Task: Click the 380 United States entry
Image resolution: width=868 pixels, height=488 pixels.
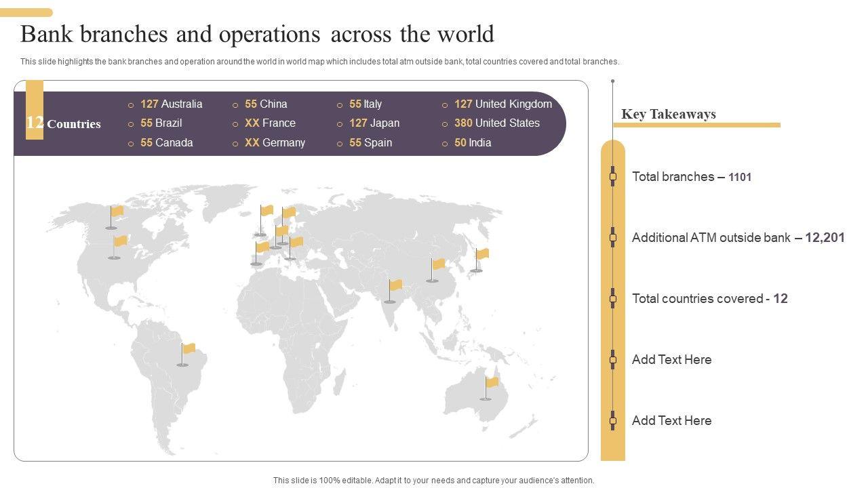Action: pos(497,123)
